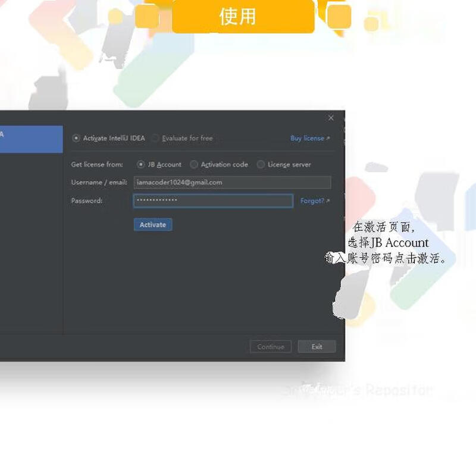This screenshot has width=476, height=476.
Task: Click the Continue button at dialog bottom
Action: [x=271, y=347]
